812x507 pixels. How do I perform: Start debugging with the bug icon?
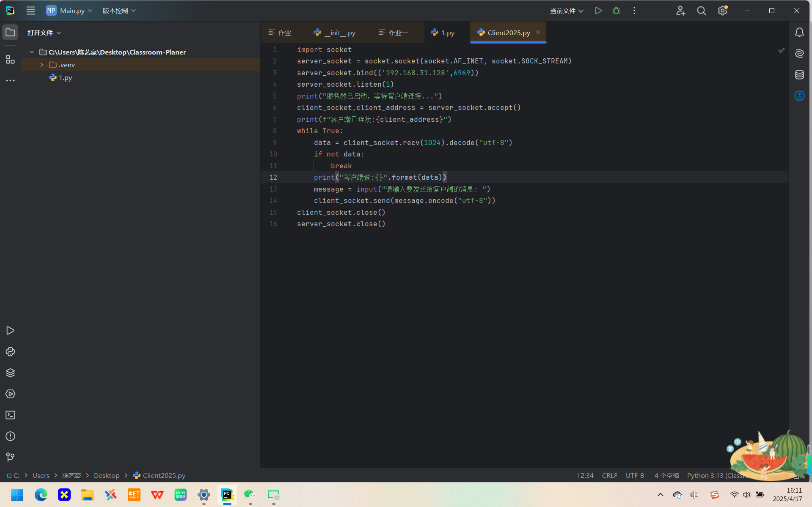click(x=616, y=11)
